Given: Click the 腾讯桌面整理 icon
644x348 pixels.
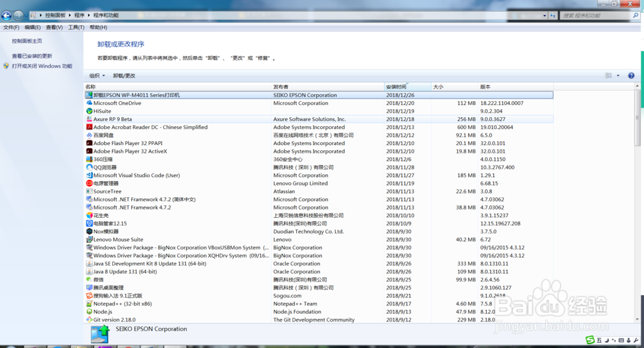Looking at the screenshot, I should point(89,287).
